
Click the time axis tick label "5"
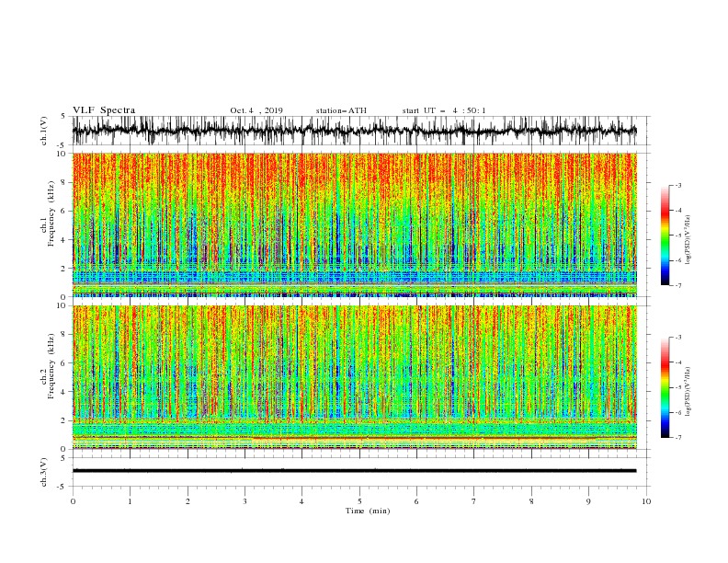pyautogui.click(x=359, y=501)
